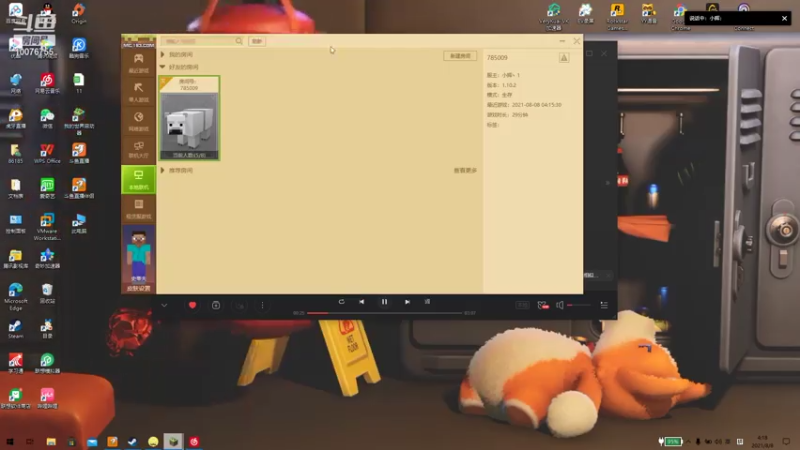Switch to the Minecraft launcher taskbar icon
Image resolution: width=800 pixels, height=450 pixels.
point(173,441)
